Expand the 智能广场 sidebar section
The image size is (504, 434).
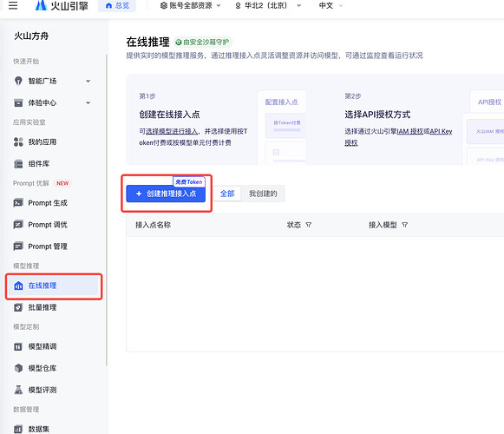88,81
